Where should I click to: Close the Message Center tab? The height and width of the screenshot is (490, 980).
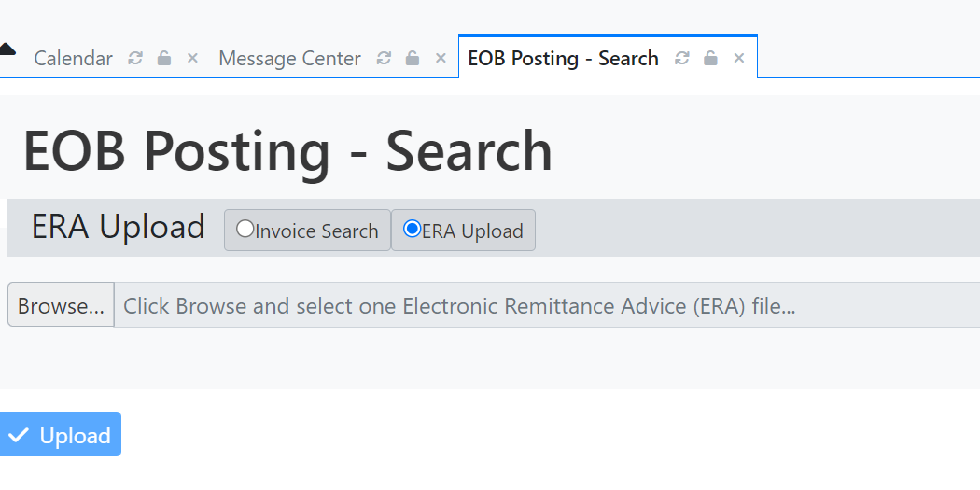[x=441, y=59]
